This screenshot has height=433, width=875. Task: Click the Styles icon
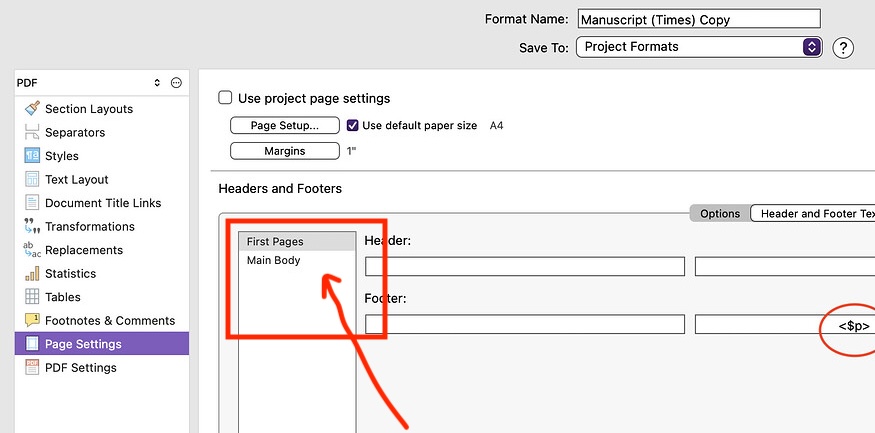(x=32, y=156)
